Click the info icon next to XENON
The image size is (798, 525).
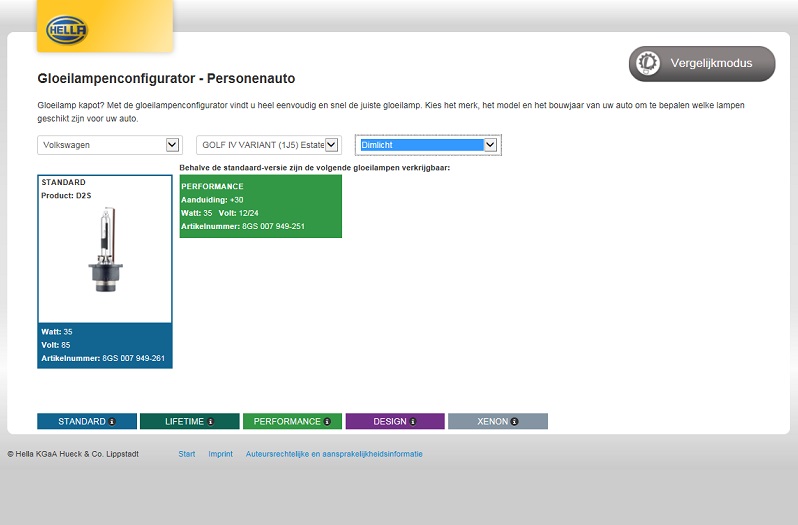[x=514, y=422]
